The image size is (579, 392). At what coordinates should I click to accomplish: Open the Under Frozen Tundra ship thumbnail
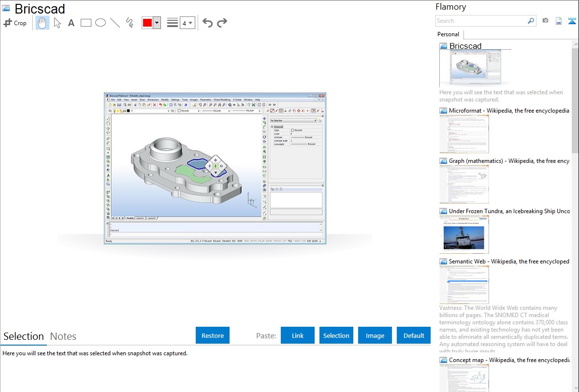tap(464, 234)
